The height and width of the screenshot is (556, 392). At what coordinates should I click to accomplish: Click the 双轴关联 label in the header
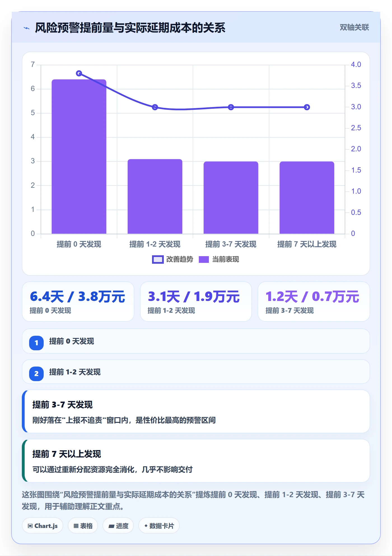(354, 27)
